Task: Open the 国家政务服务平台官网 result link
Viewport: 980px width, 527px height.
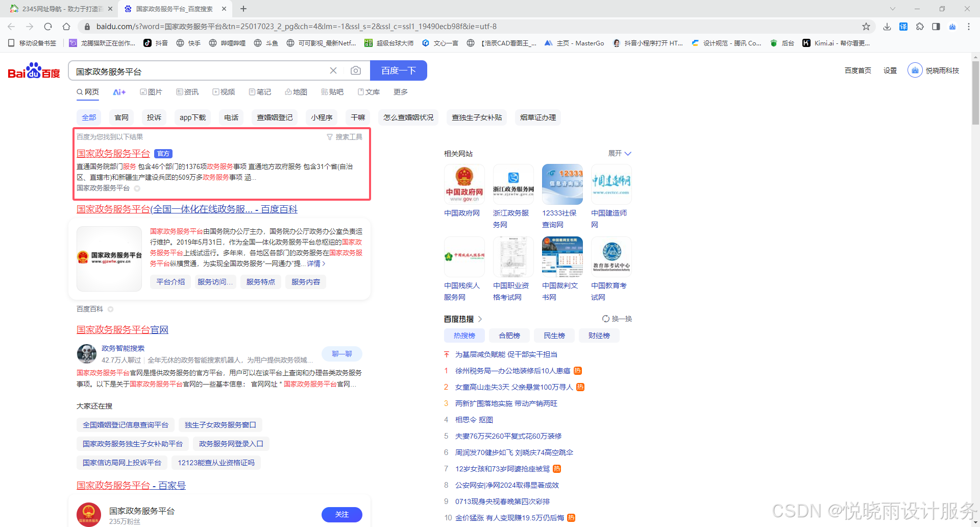Action: click(122, 330)
